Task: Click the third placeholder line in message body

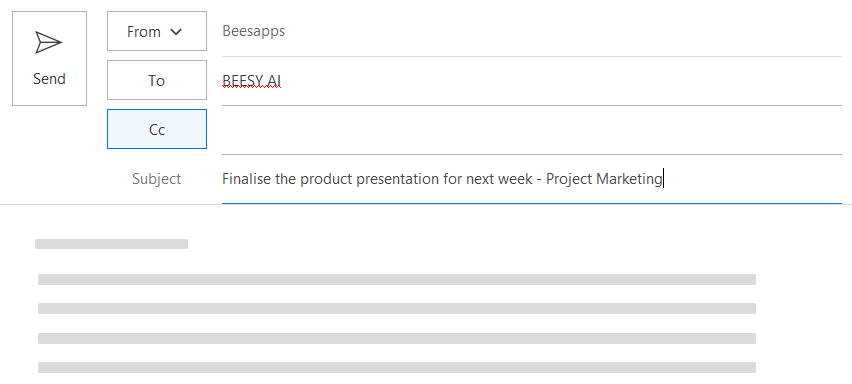Action: (x=397, y=309)
